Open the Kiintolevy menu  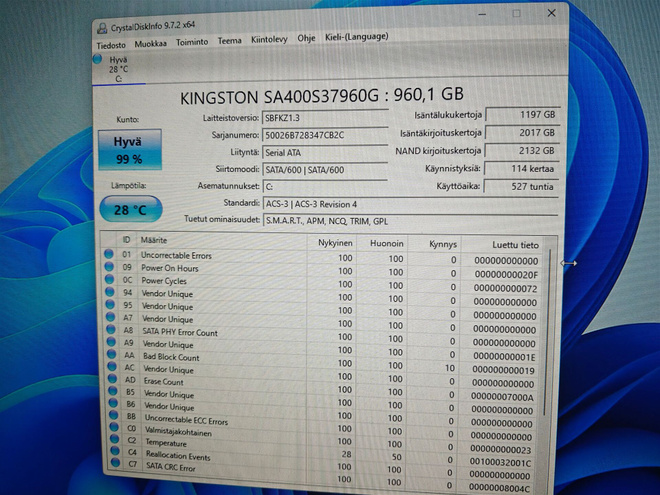click(x=269, y=39)
